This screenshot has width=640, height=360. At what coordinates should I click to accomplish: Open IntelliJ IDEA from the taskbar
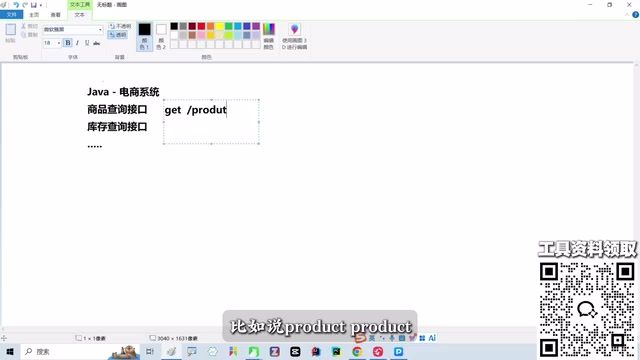pyautogui.click(x=316, y=351)
